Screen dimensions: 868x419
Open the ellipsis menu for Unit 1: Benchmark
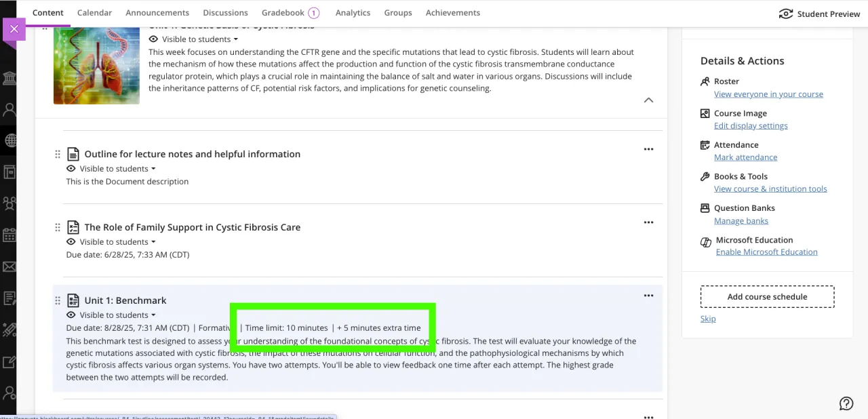(648, 295)
